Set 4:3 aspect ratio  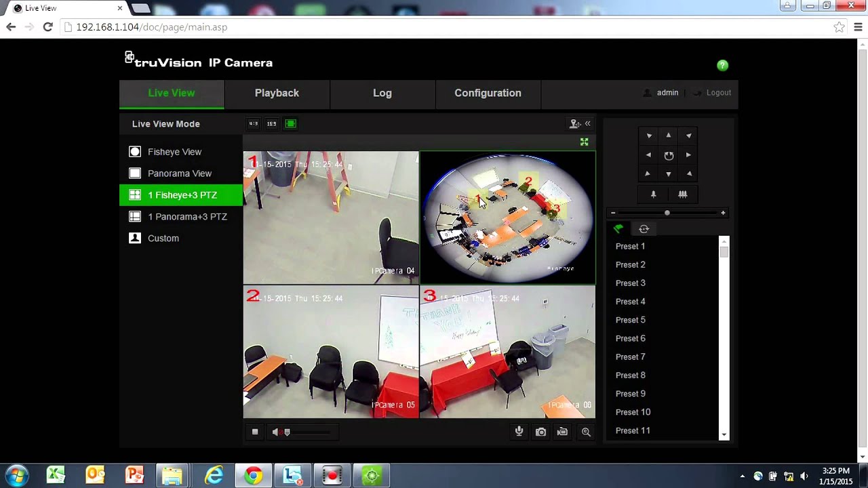click(x=253, y=124)
